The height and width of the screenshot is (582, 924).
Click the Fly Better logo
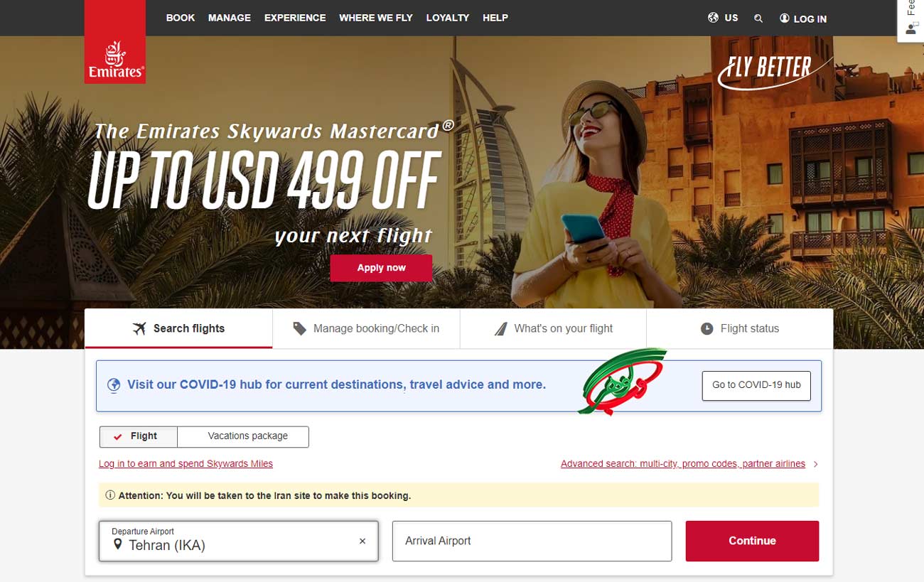coord(773,72)
